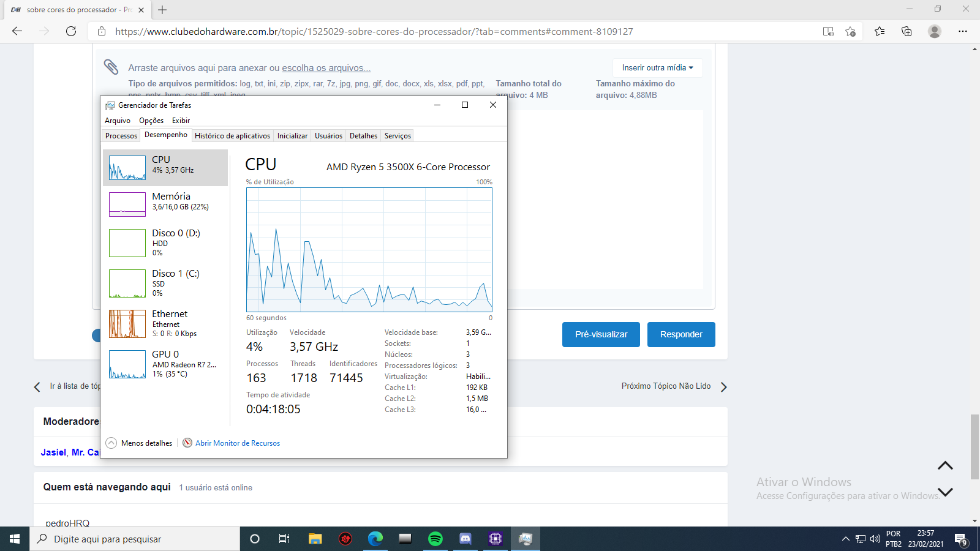Click the user link pedroHRQ
980x551 pixels.
(67, 523)
